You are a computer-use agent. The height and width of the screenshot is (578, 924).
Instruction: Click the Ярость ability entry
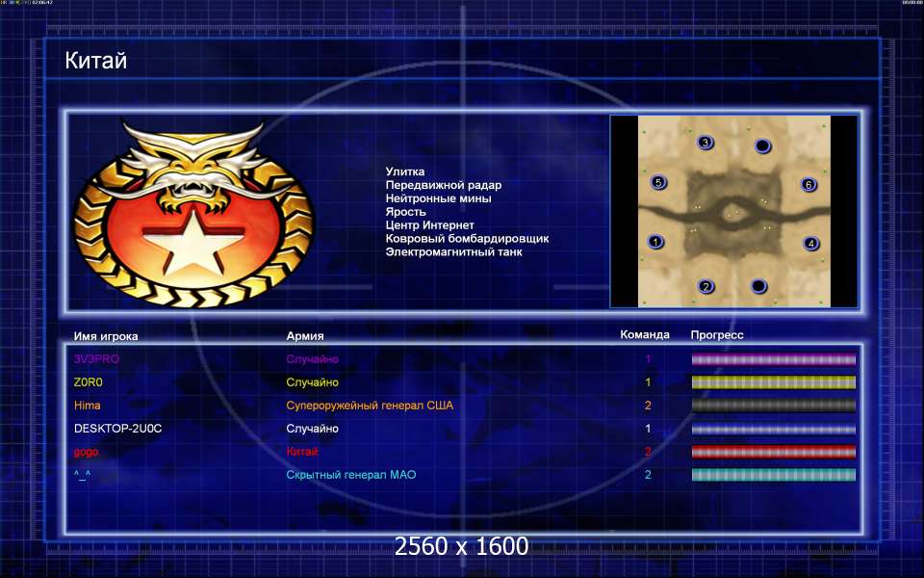[x=405, y=212]
